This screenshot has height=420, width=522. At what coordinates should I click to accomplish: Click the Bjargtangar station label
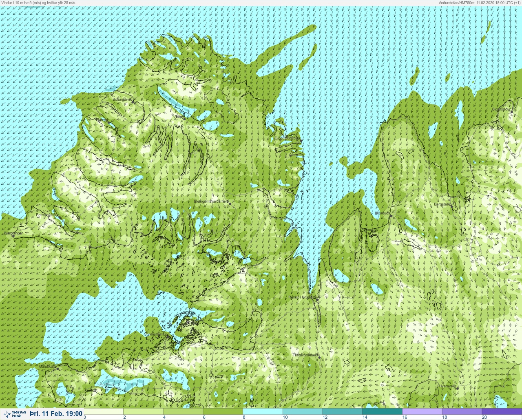13,233
